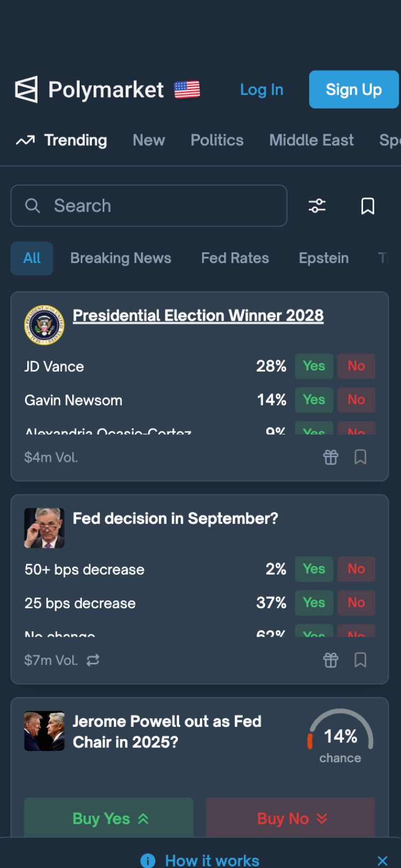Select No for Gavin Newsom
This screenshot has width=401, height=868.
coord(356,400)
